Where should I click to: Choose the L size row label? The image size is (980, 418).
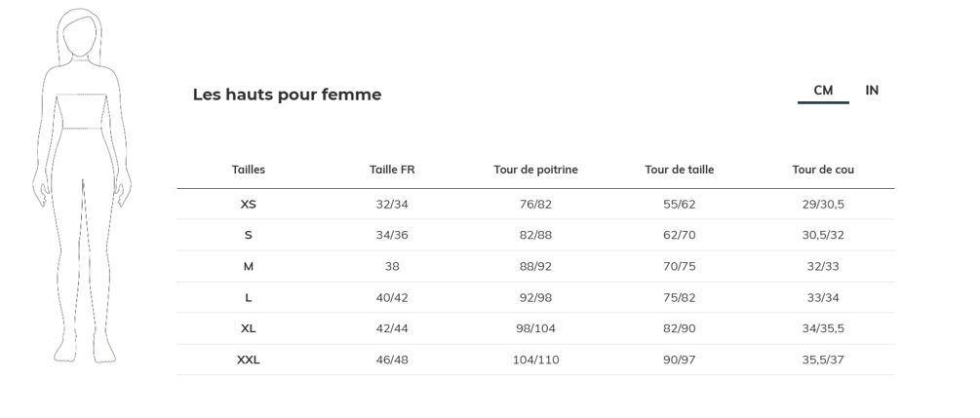(249, 297)
